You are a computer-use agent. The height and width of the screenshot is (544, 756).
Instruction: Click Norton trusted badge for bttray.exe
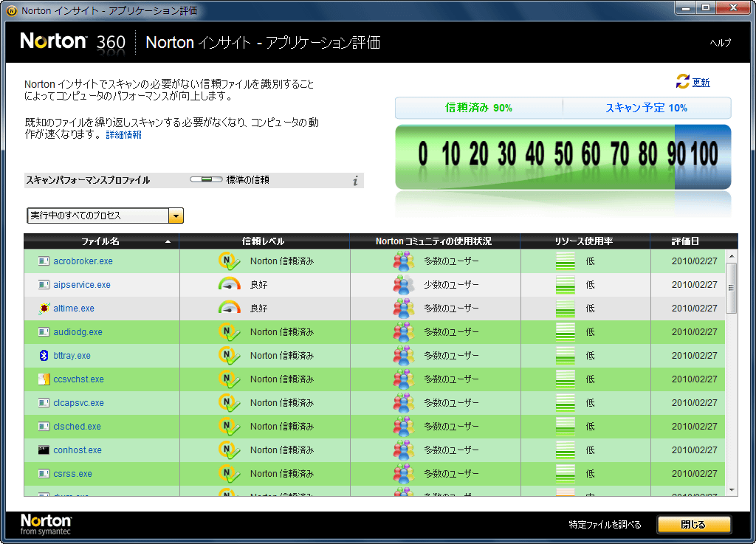pyautogui.click(x=229, y=356)
